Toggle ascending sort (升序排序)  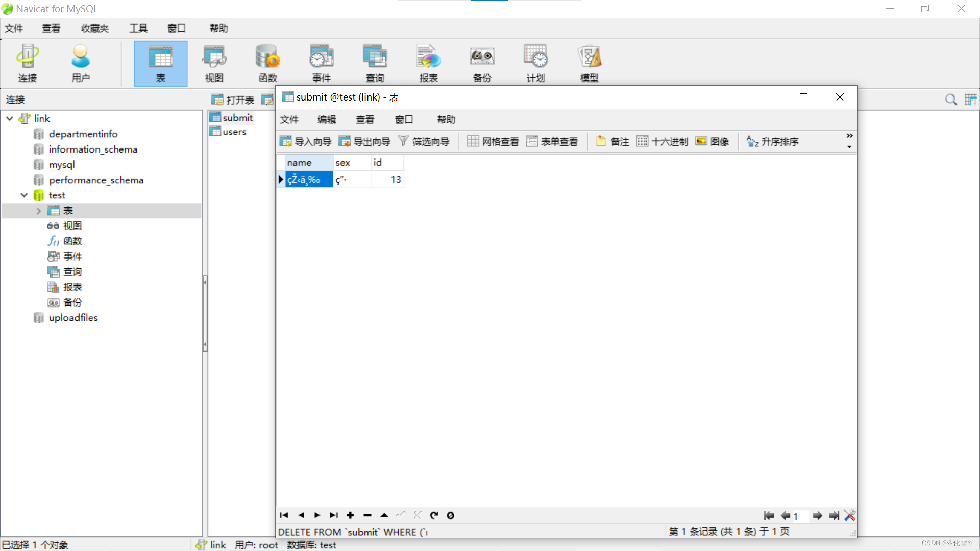tap(772, 142)
